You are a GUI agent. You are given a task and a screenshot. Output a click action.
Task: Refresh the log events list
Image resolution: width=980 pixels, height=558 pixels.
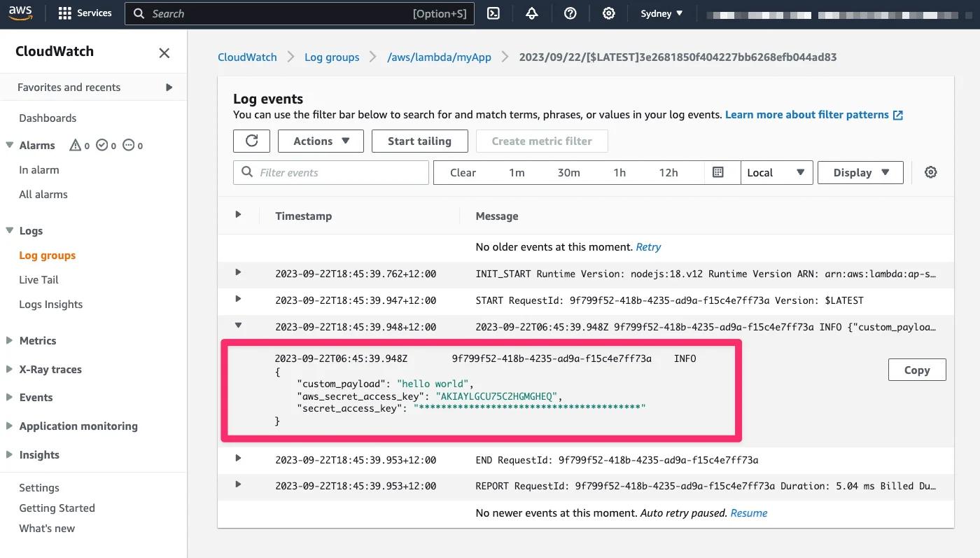(251, 141)
